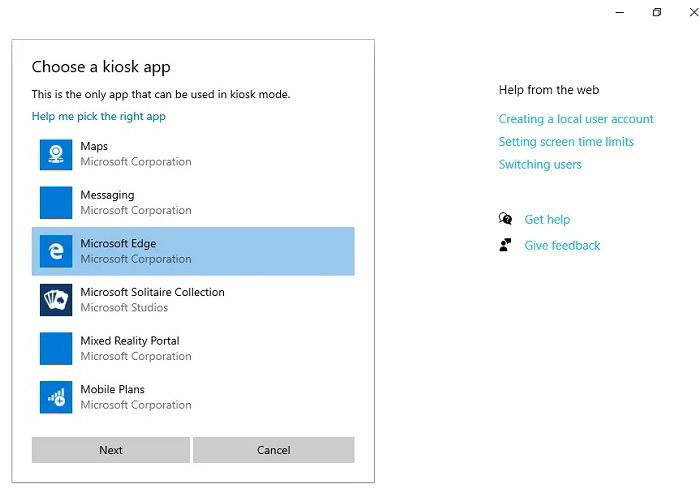Select the Microsoft Solitaire Collection list entry
The height and width of the screenshot is (488, 700).
pyautogui.click(x=193, y=300)
